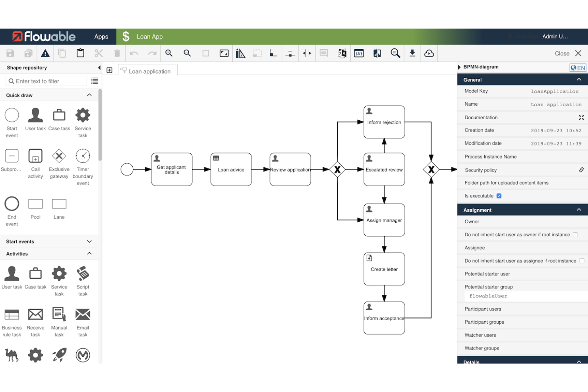Click the zoom out magnifier icon
The height and width of the screenshot is (392, 588).
[x=187, y=53]
